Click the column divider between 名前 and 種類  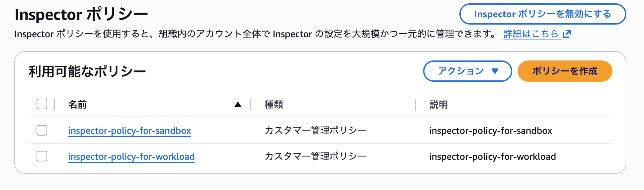[x=250, y=105]
